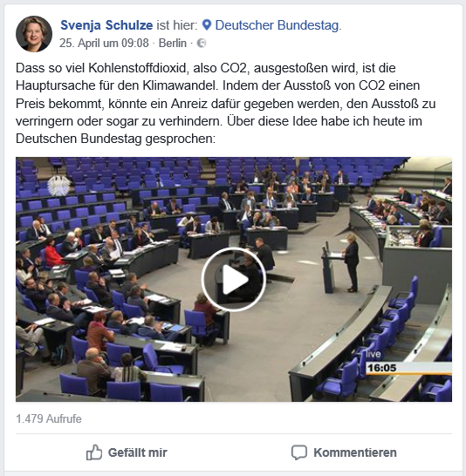Click the 16:05 time overlay in the video
Screen dimensions: 466x476
tap(382, 368)
